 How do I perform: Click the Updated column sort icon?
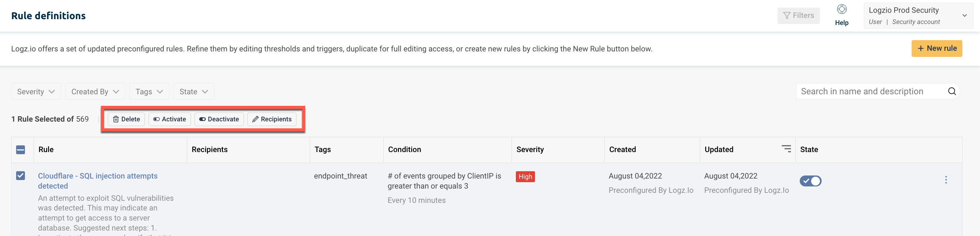(786, 149)
